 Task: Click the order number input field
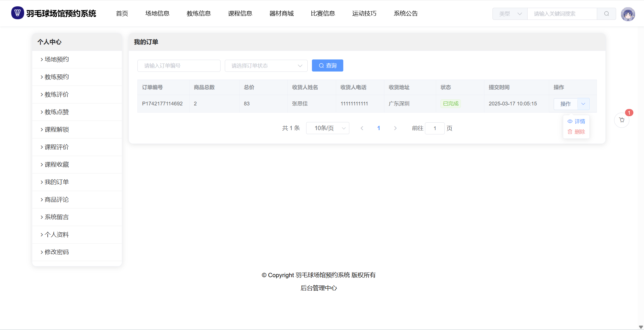pyautogui.click(x=179, y=66)
